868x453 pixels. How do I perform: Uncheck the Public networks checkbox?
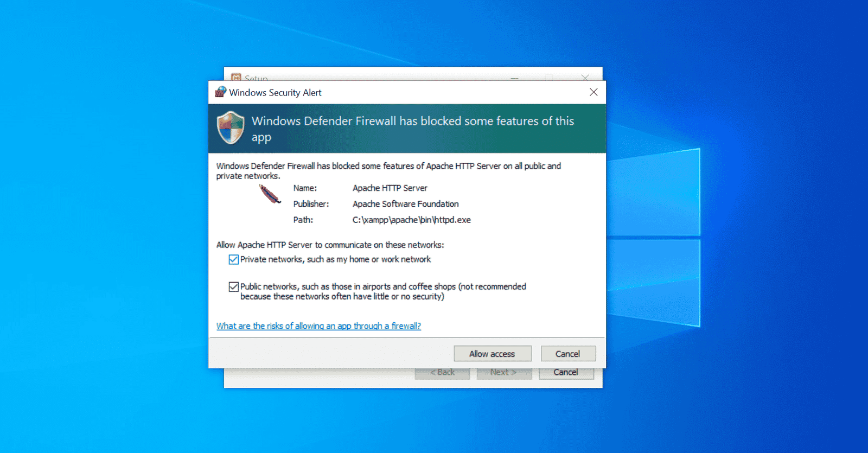pos(234,286)
